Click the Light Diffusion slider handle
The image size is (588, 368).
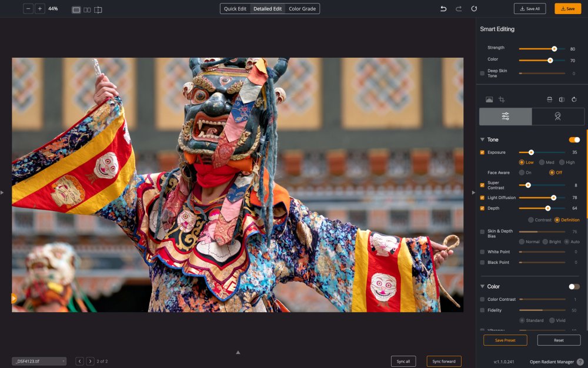[x=553, y=197]
